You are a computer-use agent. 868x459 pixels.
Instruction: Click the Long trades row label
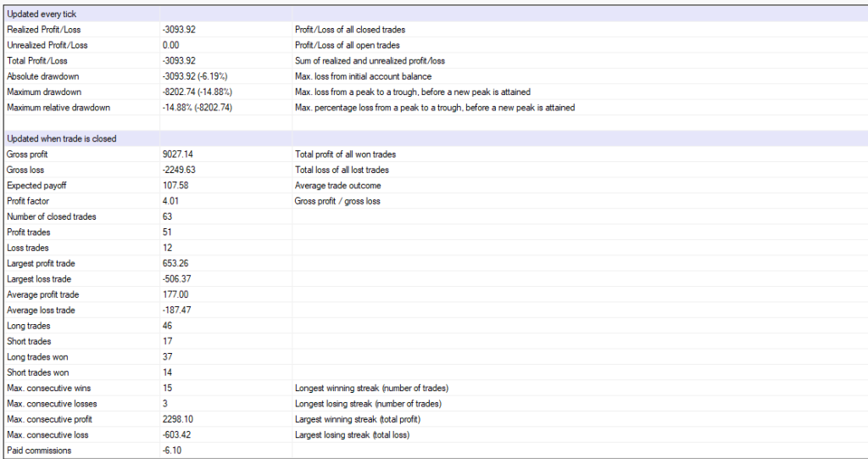28,326
